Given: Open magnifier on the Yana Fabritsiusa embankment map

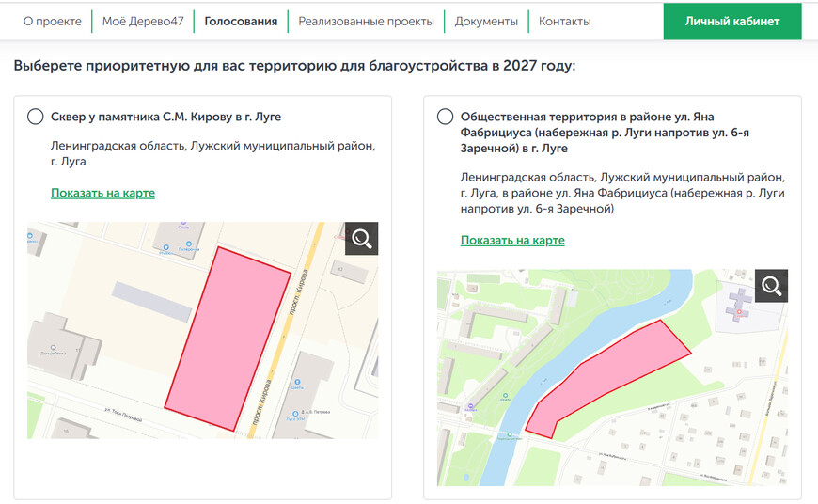Looking at the screenshot, I should [x=771, y=286].
